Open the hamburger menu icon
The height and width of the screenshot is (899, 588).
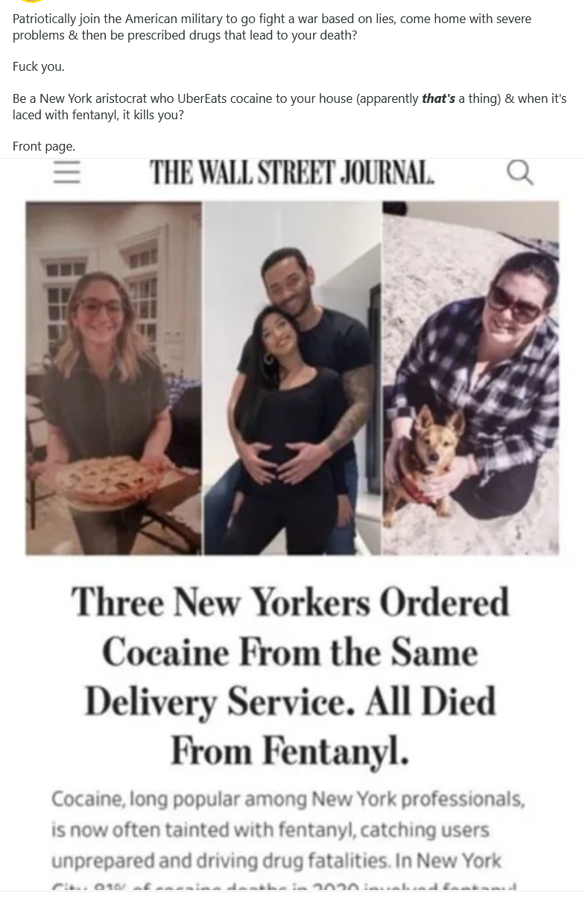click(x=66, y=172)
